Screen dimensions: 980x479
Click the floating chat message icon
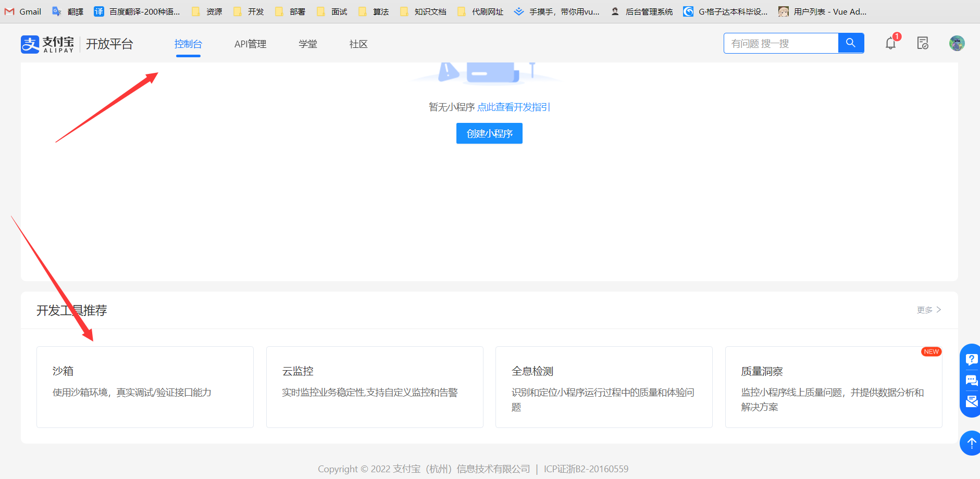(x=972, y=381)
